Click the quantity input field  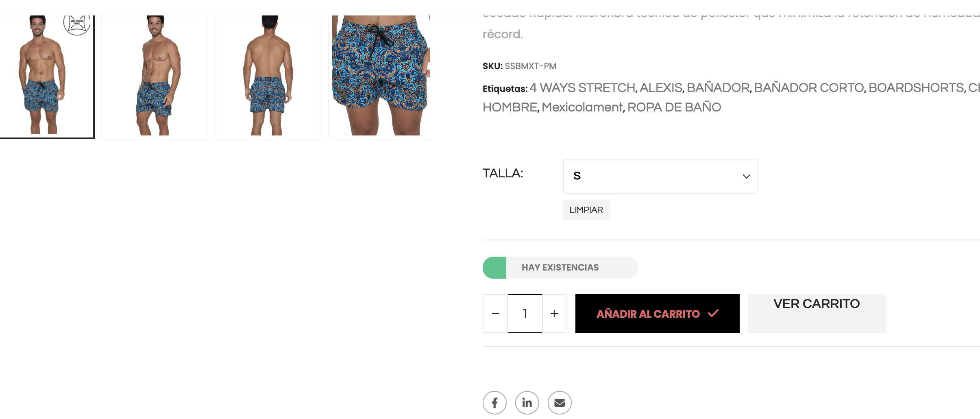click(x=525, y=314)
